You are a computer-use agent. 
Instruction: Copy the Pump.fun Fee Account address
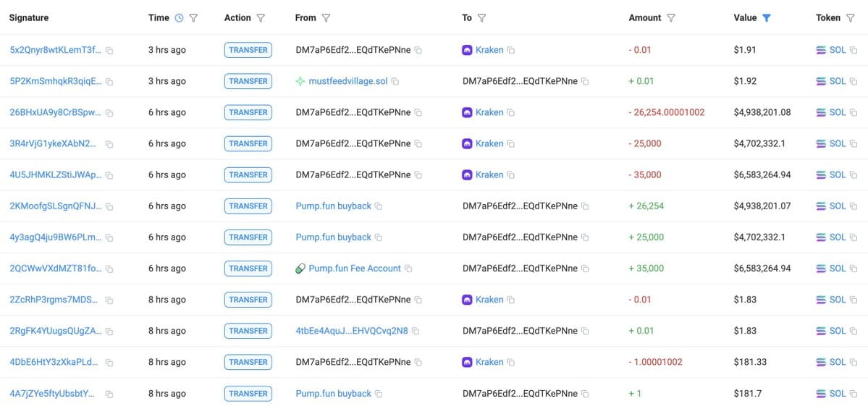click(408, 269)
